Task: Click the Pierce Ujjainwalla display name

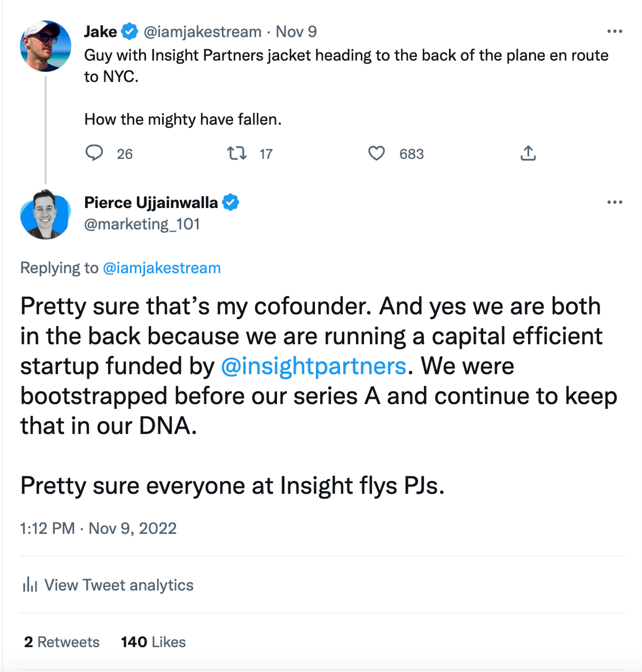Action: [151, 203]
